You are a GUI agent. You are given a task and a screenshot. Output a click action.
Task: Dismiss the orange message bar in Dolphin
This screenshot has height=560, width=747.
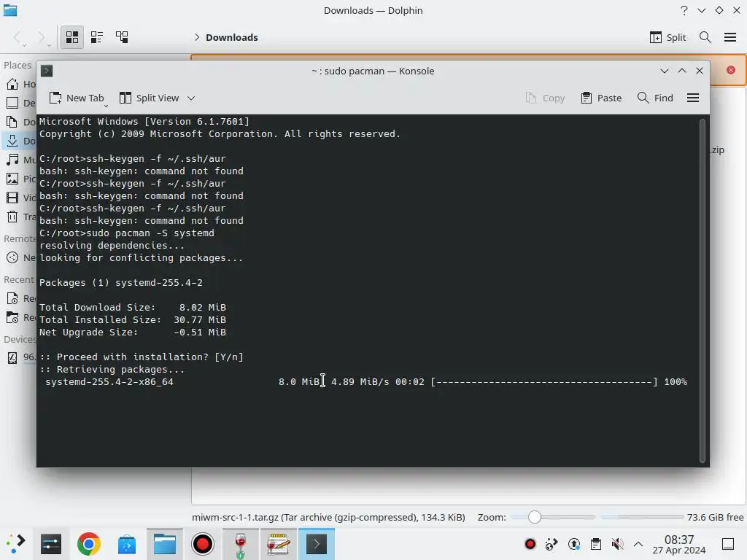coord(731,70)
